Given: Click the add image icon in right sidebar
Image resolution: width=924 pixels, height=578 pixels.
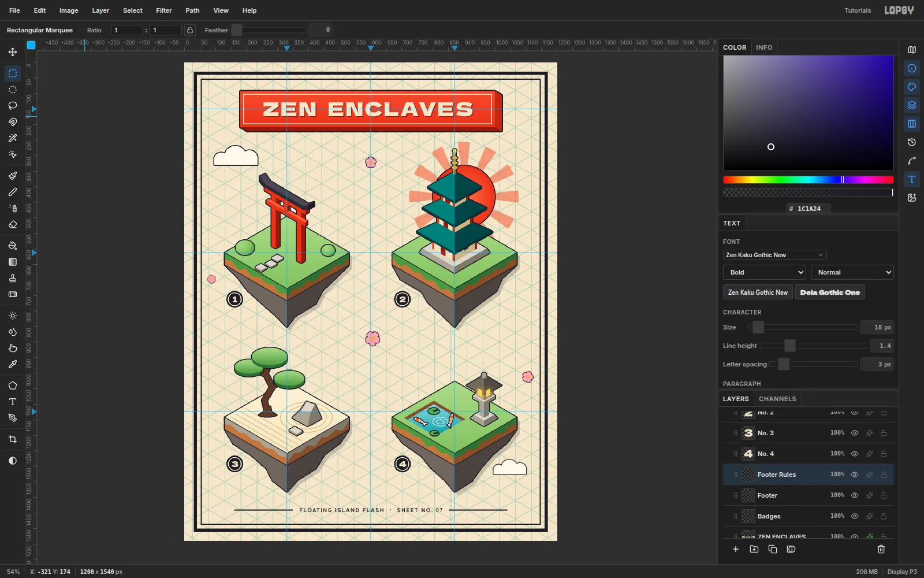Looking at the screenshot, I should click(x=912, y=198).
